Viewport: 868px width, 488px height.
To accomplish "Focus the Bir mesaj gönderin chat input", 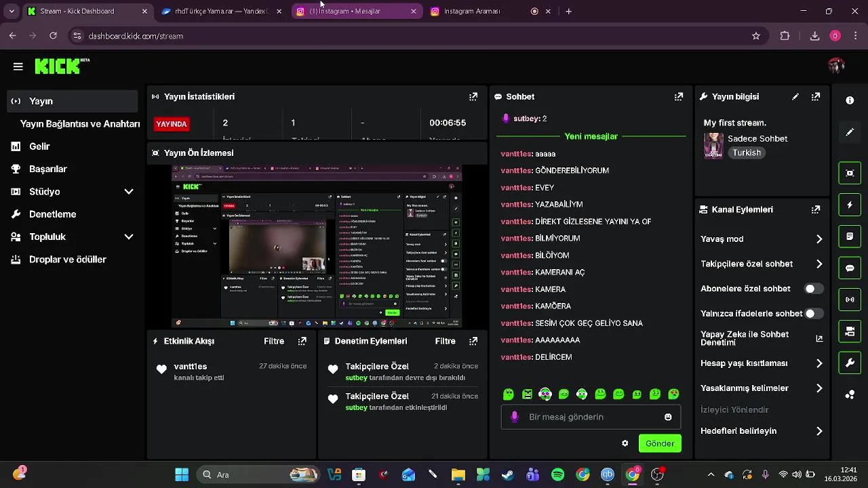I will coord(591,417).
